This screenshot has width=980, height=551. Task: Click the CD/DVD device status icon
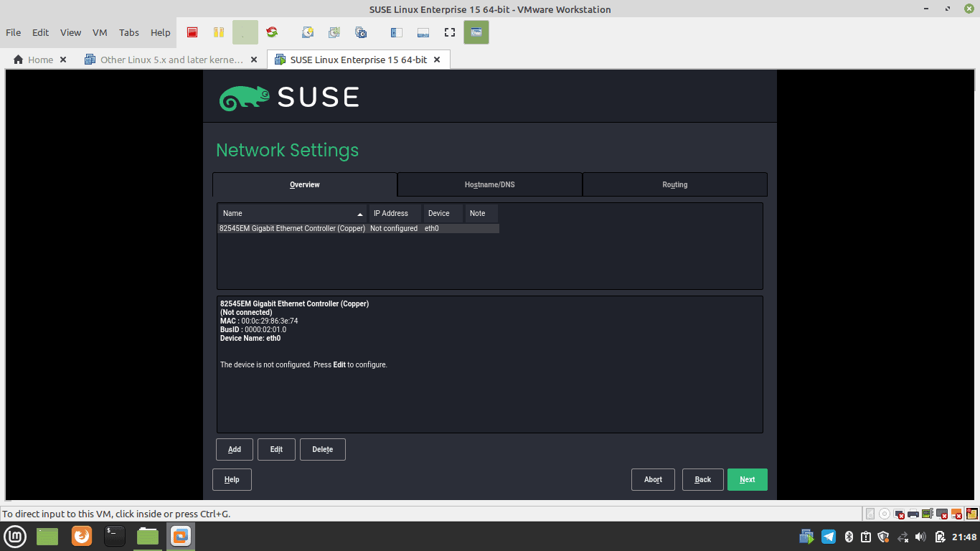[x=885, y=514]
